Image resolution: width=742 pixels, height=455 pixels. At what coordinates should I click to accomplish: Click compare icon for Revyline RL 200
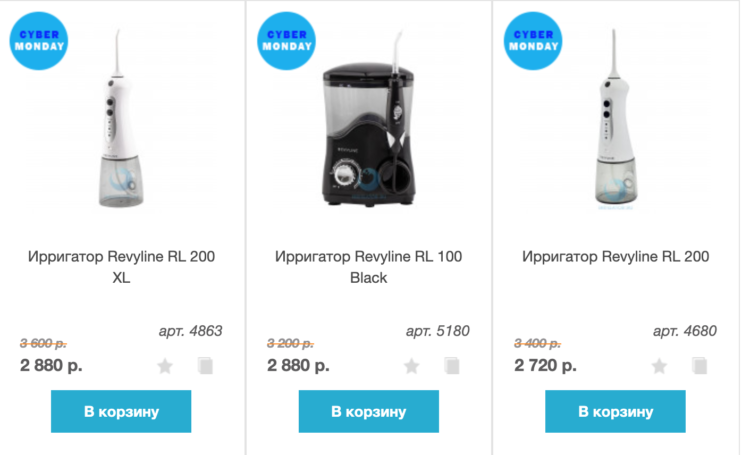[x=699, y=366]
